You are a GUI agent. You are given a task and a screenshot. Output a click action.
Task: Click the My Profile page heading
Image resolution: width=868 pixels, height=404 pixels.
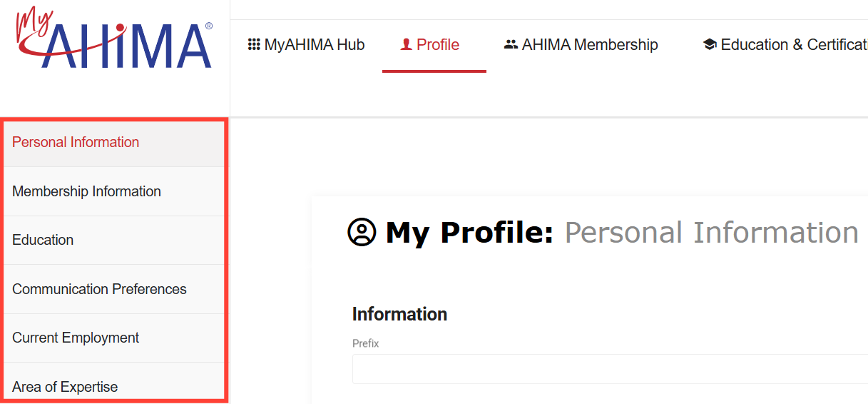tap(621, 233)
